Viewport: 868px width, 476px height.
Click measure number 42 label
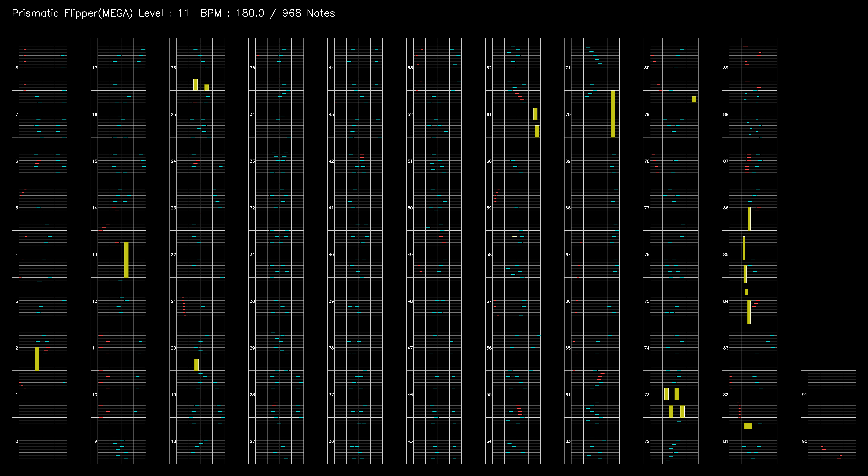pos(331,161)
